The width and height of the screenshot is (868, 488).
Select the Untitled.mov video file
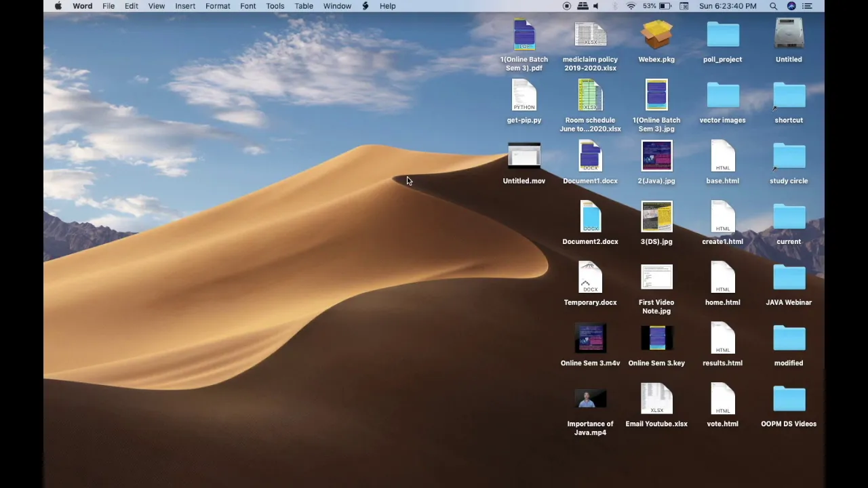(x=524, y=156)
